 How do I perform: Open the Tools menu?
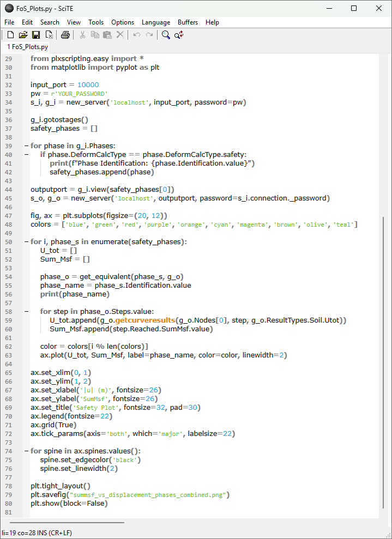(96, 22)
